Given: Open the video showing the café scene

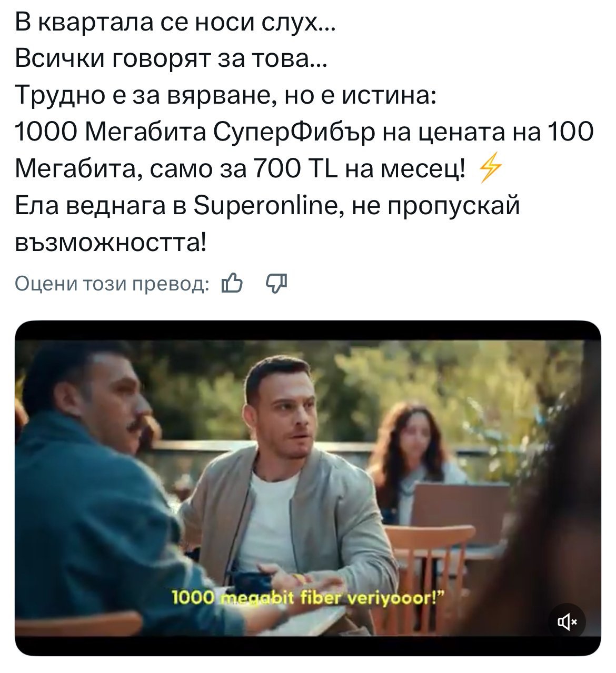Looking at the screenshot, I should pos(307,488).
